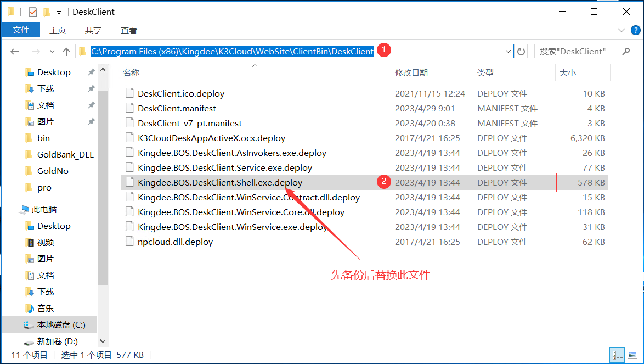Select 此电脑 in the navigation pane
Screen dimensions: 644x364
pos(44,210)
